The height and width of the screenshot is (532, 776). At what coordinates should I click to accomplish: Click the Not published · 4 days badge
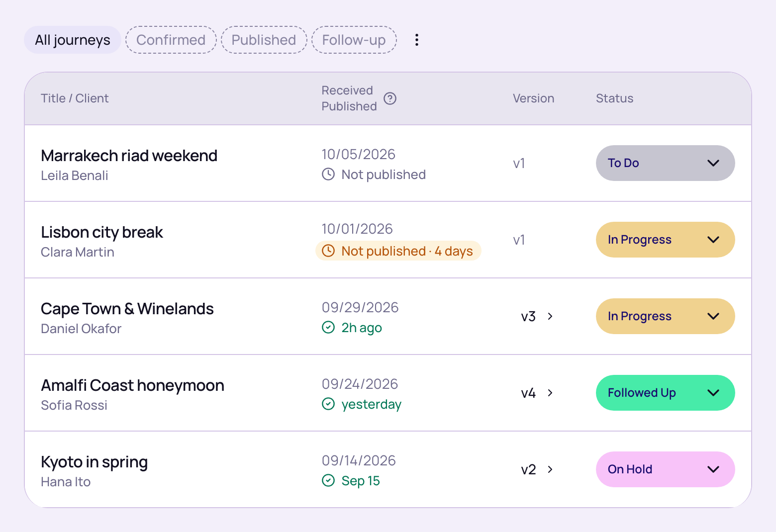tap(398, 251)
